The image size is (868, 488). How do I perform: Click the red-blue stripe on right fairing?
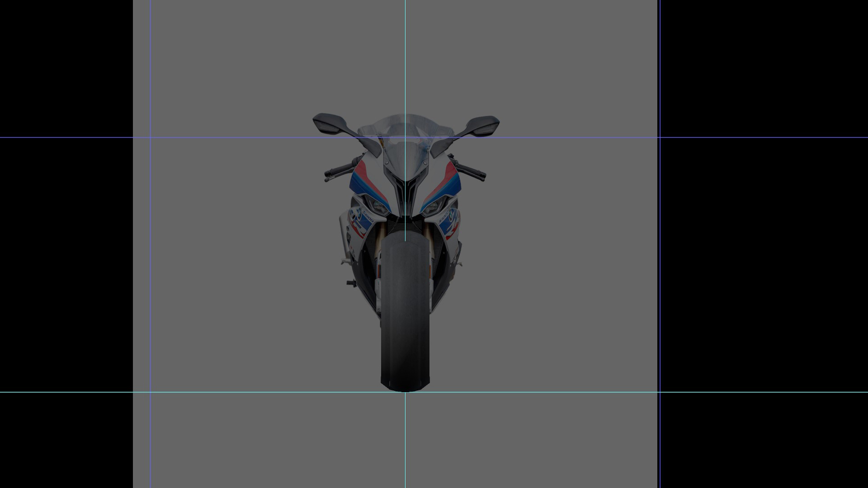pos(448,181)
